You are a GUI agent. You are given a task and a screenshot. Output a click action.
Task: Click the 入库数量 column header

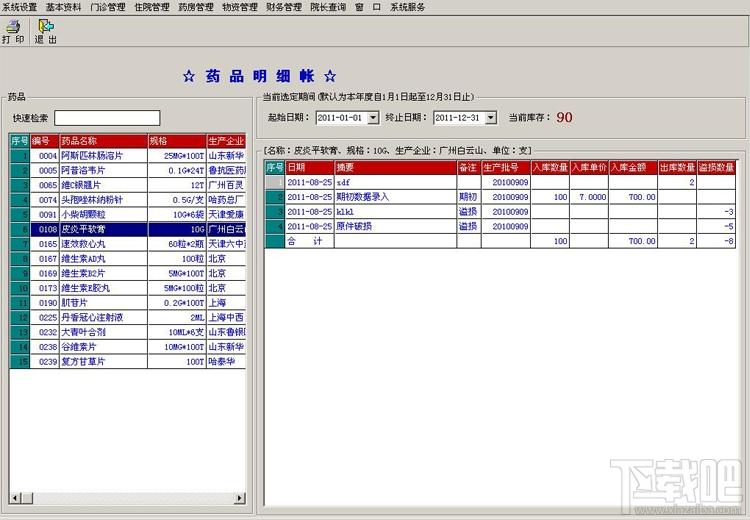click(550, 167)
